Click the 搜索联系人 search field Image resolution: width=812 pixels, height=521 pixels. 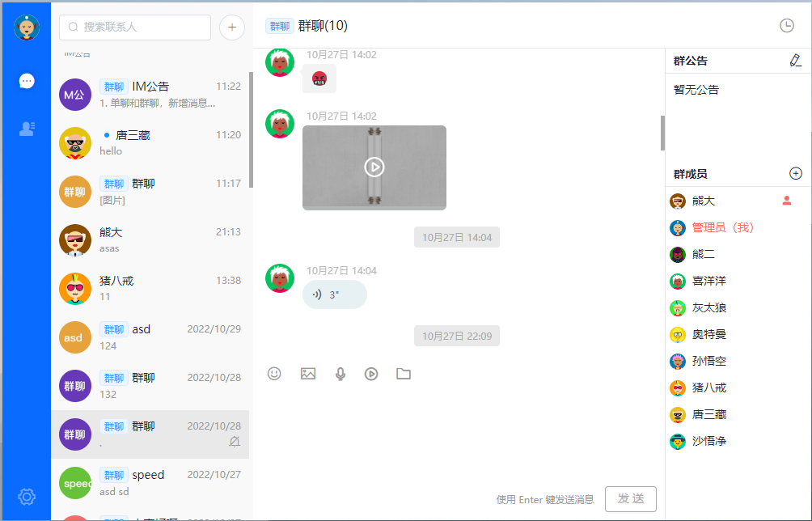133,27
